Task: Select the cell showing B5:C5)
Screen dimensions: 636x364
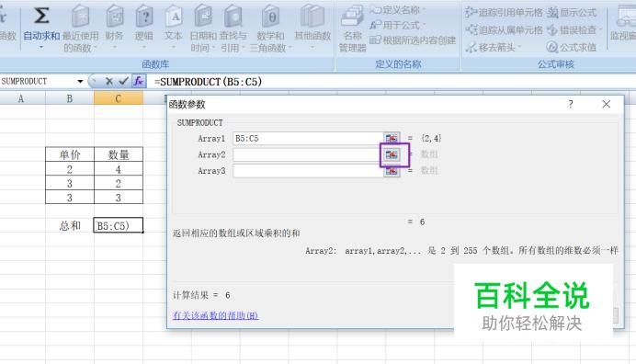Action: (118, 225)
